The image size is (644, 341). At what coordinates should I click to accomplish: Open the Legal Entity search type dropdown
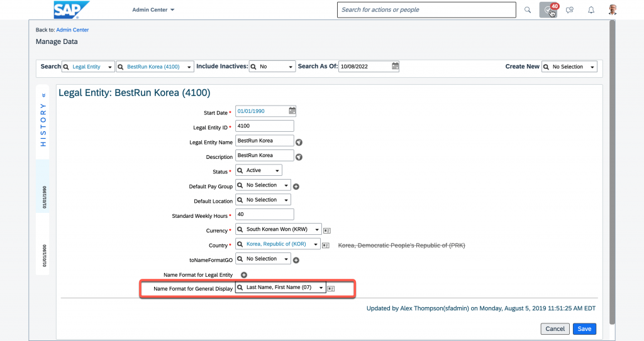(x=88, y=67)
